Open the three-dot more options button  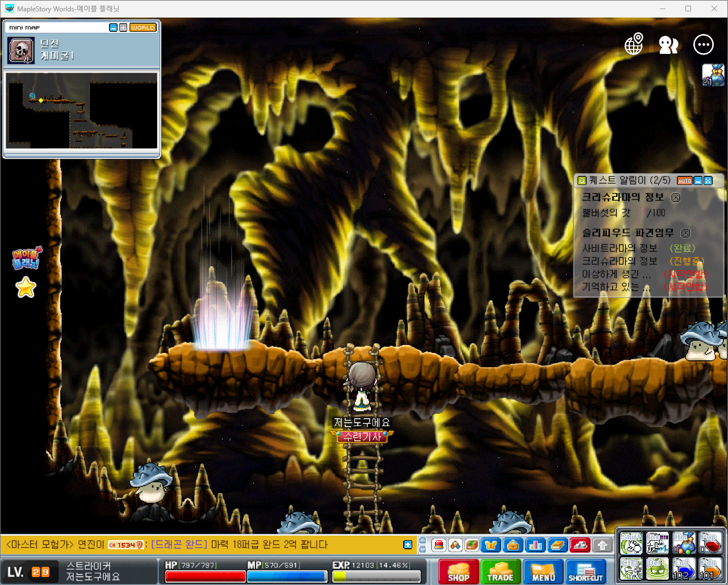click(x=704, y=44)
